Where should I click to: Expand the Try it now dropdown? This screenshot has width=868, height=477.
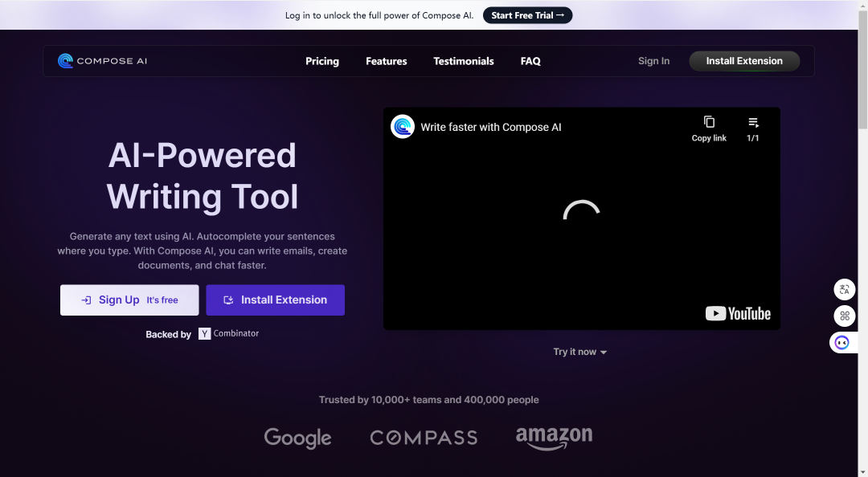579,352
